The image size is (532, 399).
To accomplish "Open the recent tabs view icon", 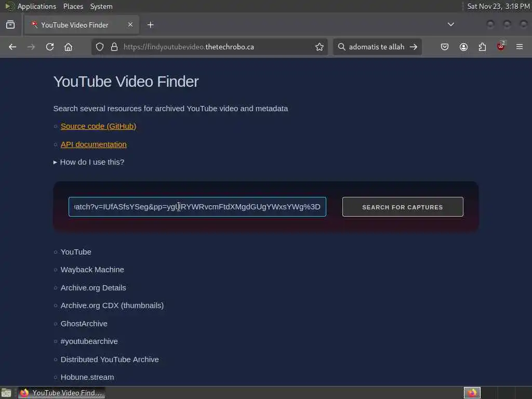I will click(x=10, y=25).
